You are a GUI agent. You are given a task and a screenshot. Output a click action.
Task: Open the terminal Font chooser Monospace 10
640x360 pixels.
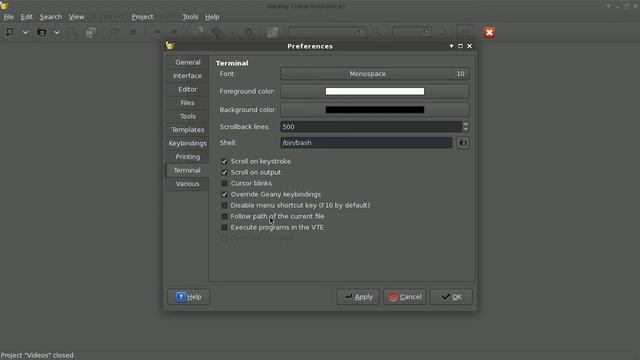pyautogui.click(x=375, y=74)
